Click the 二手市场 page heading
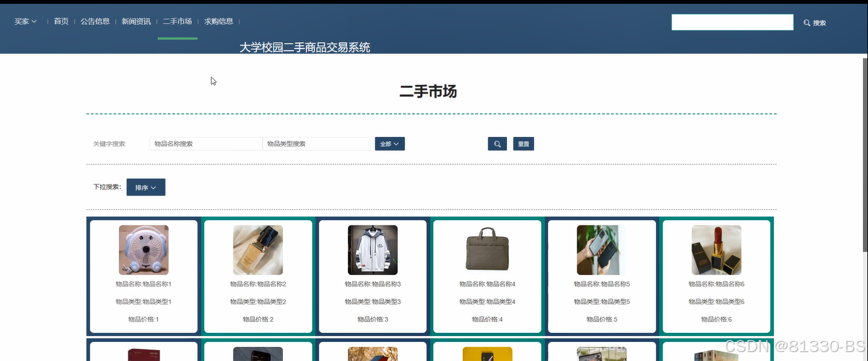 tap(428, 92)
